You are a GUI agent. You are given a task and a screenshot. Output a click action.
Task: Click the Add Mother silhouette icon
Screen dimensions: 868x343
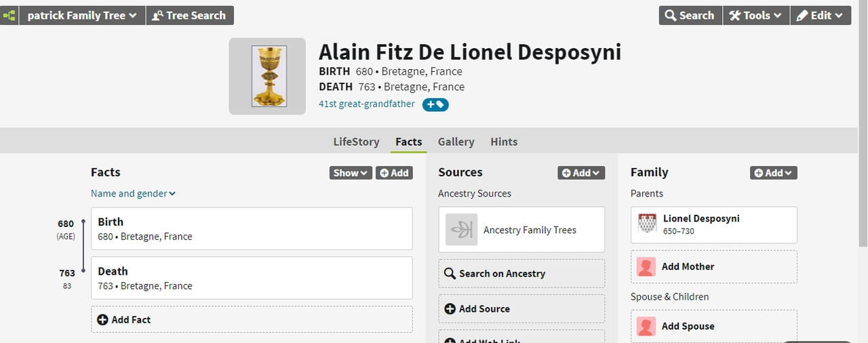[646, 266]
